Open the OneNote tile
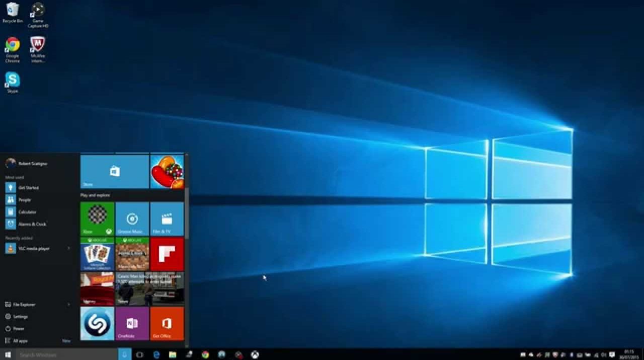The height and width of the screenshot is (360, 644). pos(132,324)
